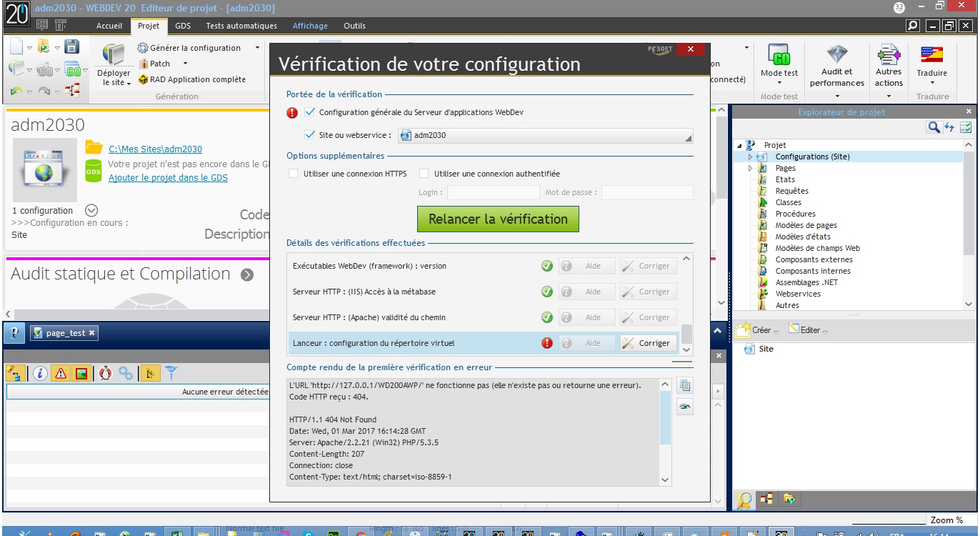The height and width of the screenshot is (536, 980).
Task: Open the adm2030 site combo box
Action: point(545,135)
